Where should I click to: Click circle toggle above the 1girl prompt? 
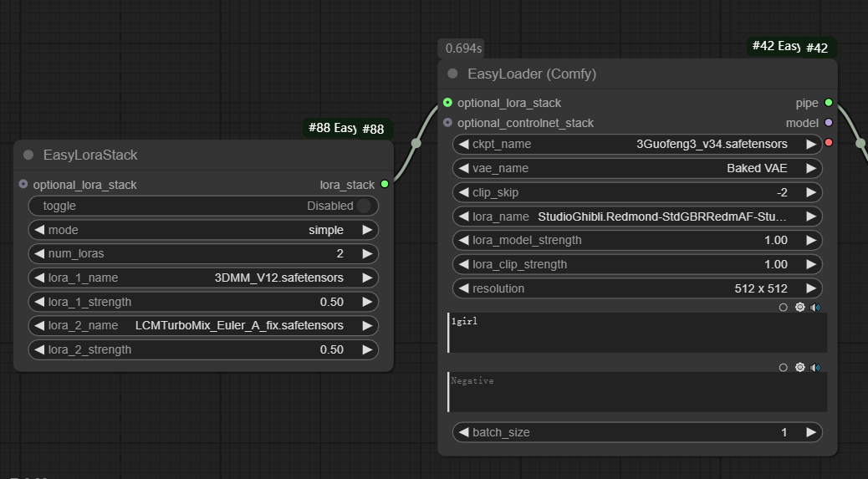tap(784, 307)
